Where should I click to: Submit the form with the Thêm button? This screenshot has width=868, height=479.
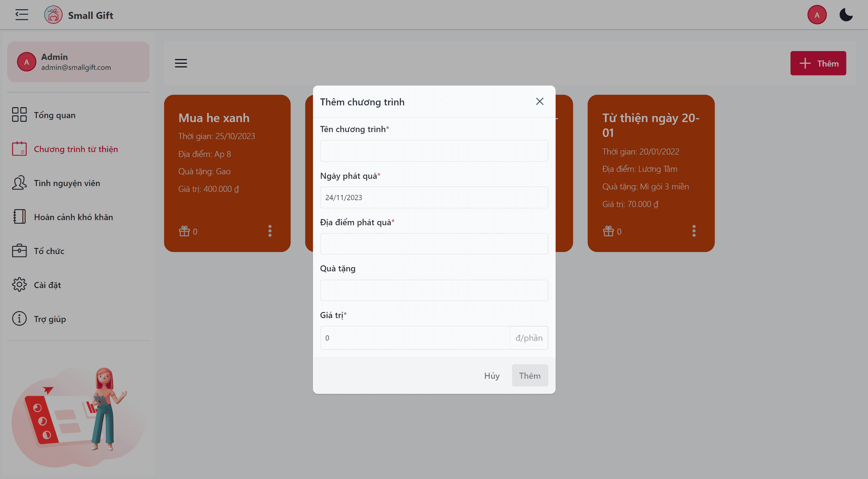click(529, 375)
